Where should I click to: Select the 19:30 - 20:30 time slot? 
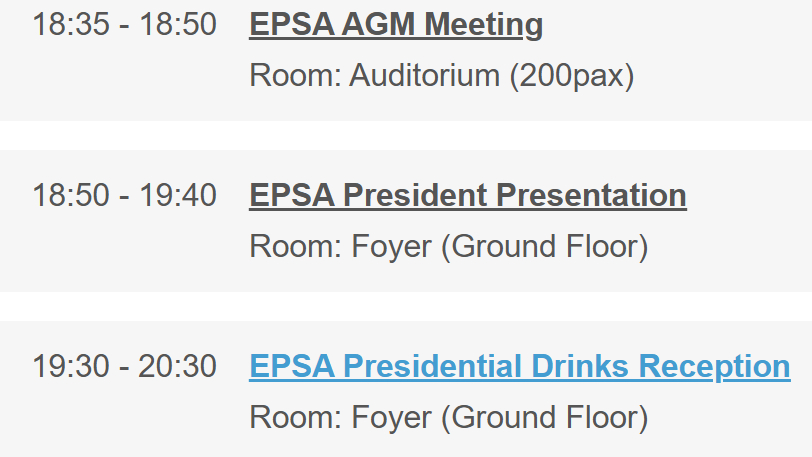tap(124, 366)
